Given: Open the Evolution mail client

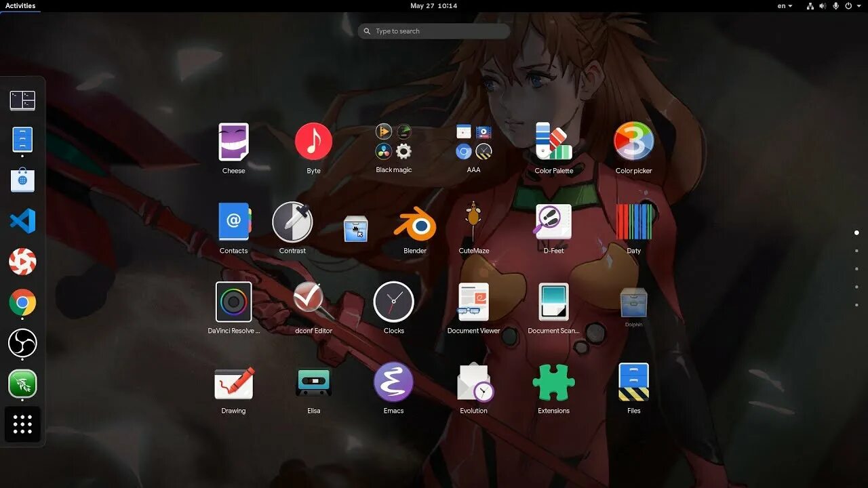Looking at the screenshot, I should 475,383.
